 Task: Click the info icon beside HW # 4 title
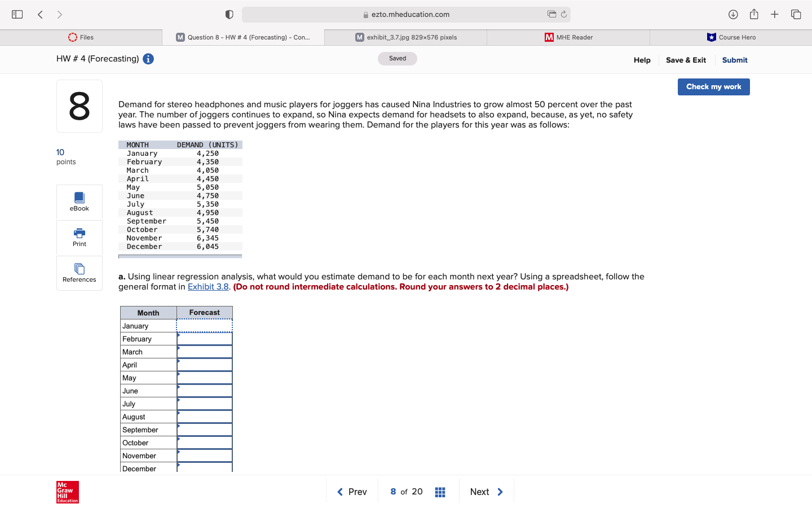[x=148, y=59]
